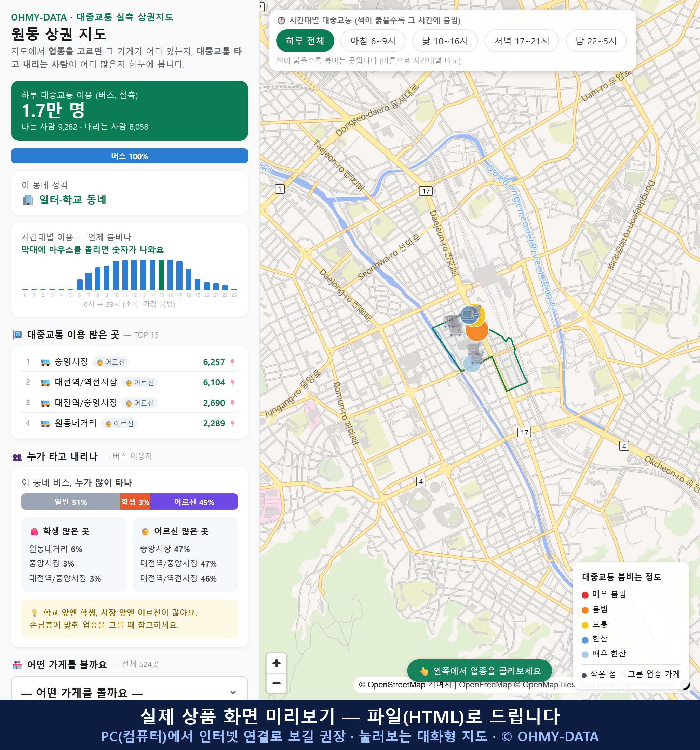Click the 대전역/역전시장 station name

(86, 382)
